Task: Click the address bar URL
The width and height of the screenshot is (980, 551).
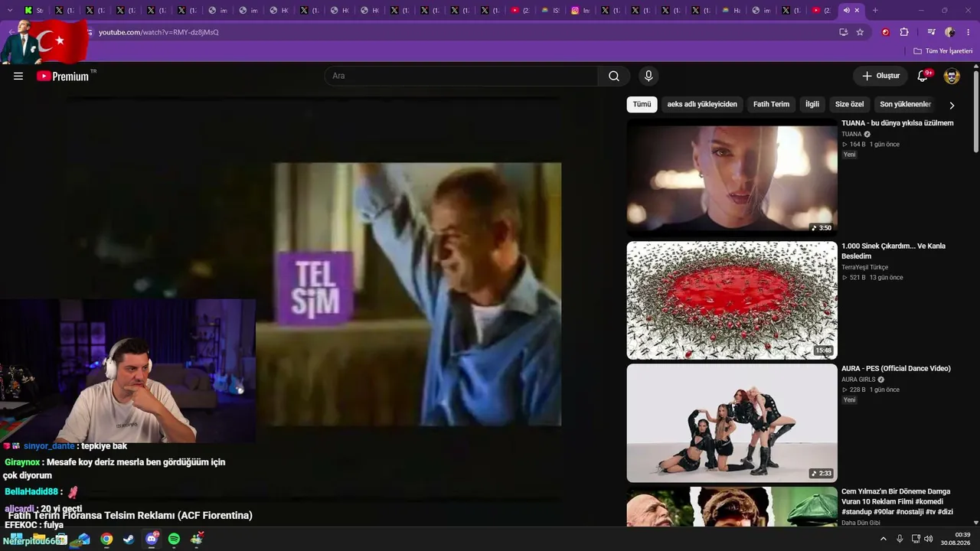Action: (158, 32)
